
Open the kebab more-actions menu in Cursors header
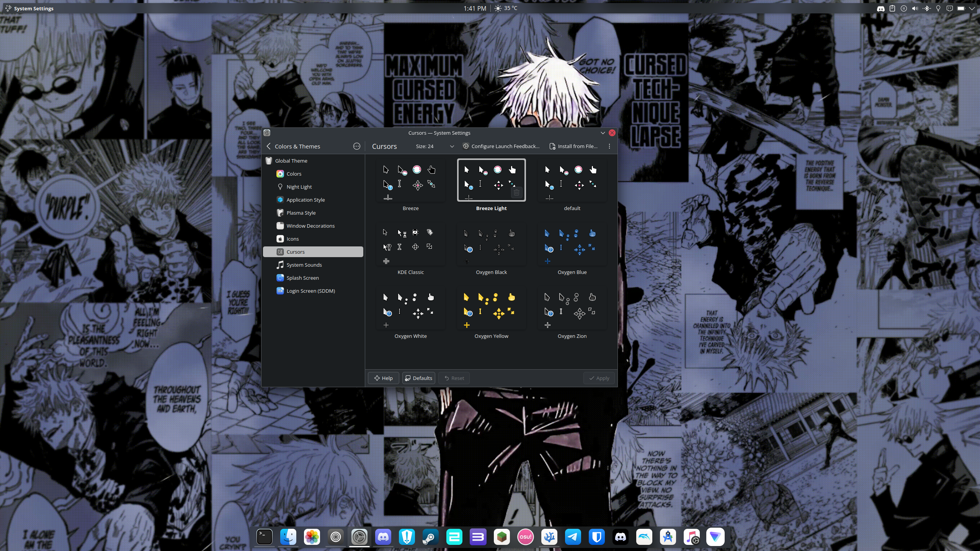click(x=609, y=146)
